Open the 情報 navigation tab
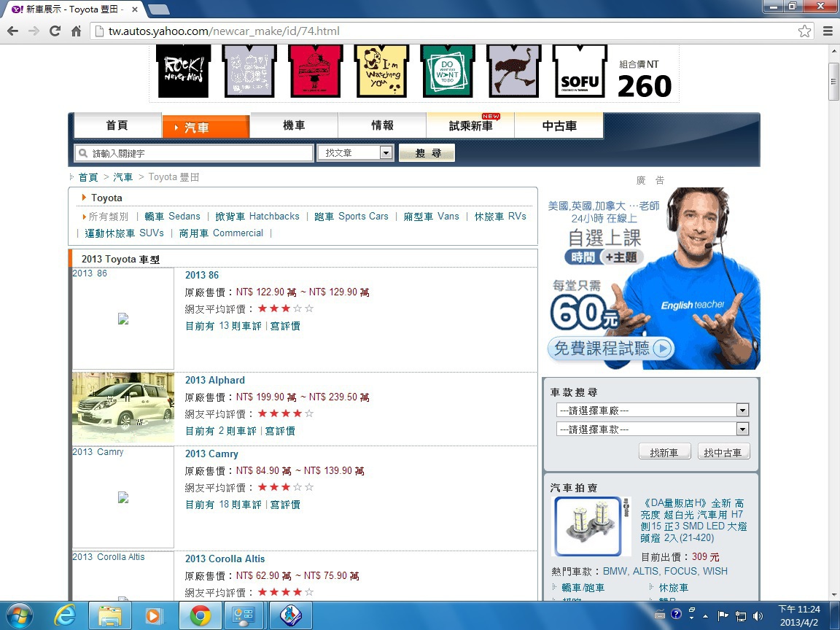Image resolution: width=840 pixels, height=630 pixels. [x=383, y=125]
